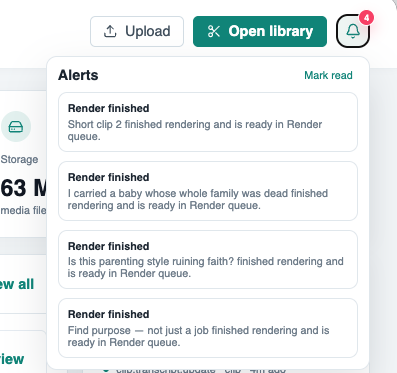Screen dimensions: 397x373
Task: Click Mark read in Alerts panel
Action: (328, 75)
